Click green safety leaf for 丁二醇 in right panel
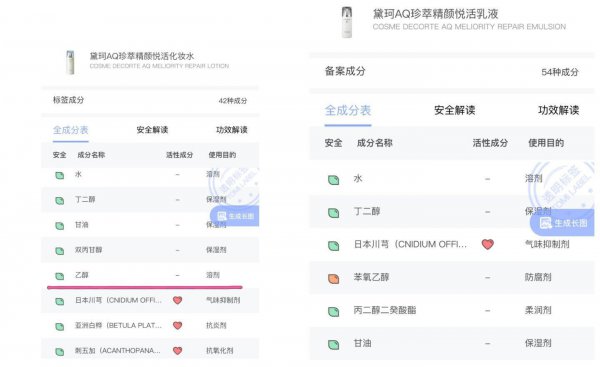This screenshot has height=367, width=600. click(x=334, y=212)
